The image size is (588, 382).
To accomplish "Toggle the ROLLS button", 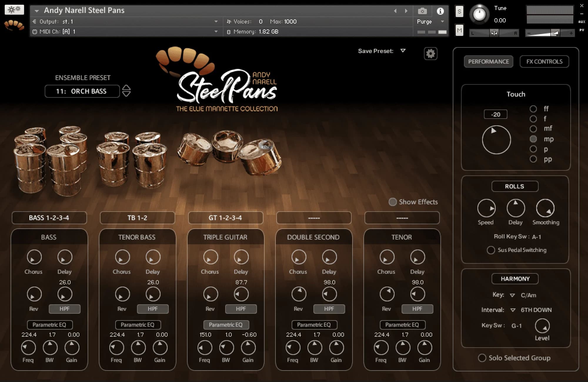I will click(x=514, y=186).
